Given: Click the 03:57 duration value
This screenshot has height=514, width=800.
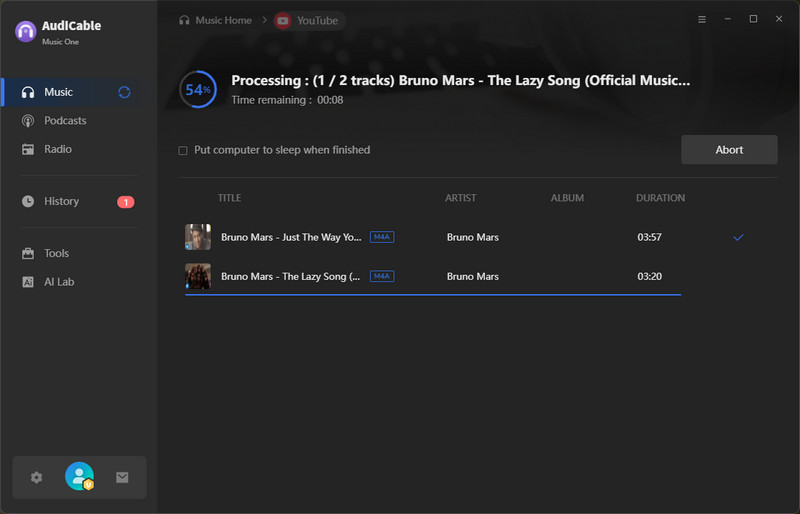Looking at the screenshot, I should (649, 237).
